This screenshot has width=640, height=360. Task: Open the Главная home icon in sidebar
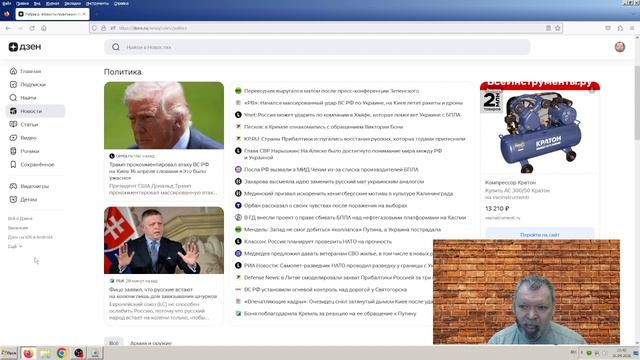coord(13,71)
